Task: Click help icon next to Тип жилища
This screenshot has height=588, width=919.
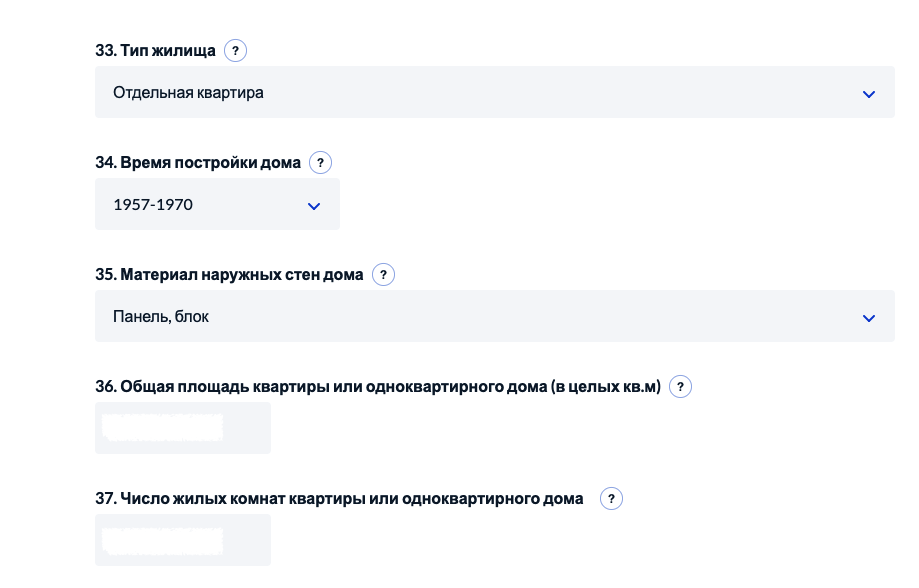Action: pyautogui.click(x=235, y=50)
